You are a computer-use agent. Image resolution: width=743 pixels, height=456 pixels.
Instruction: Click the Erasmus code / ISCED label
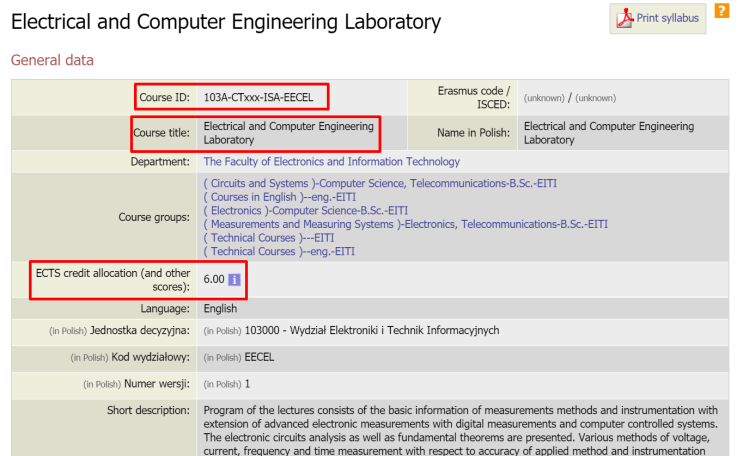click(x=474, y=98)
